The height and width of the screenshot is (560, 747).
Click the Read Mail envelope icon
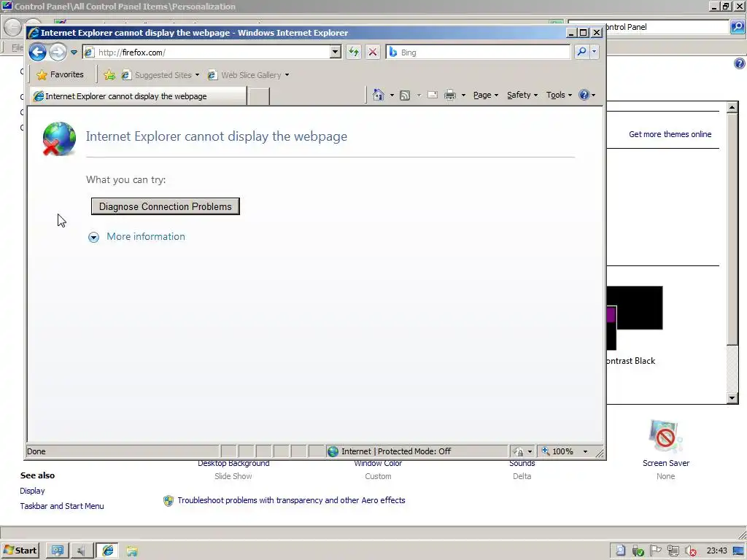(x=433, y=95)
